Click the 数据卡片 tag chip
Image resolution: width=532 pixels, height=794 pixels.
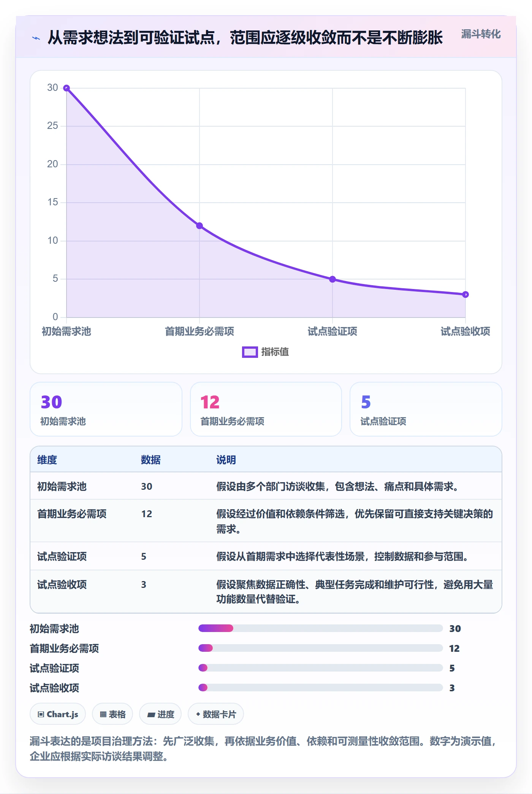[216, 714]
